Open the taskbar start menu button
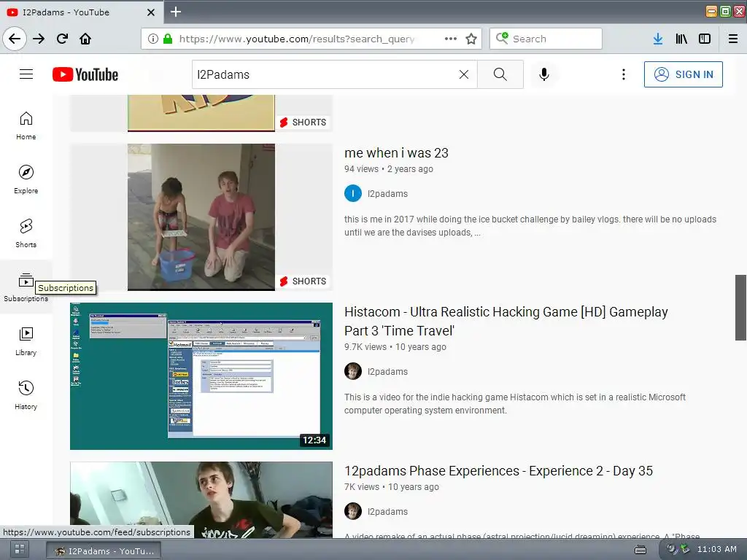The height and width of the screenshot is (560, 747). point(20,550)
